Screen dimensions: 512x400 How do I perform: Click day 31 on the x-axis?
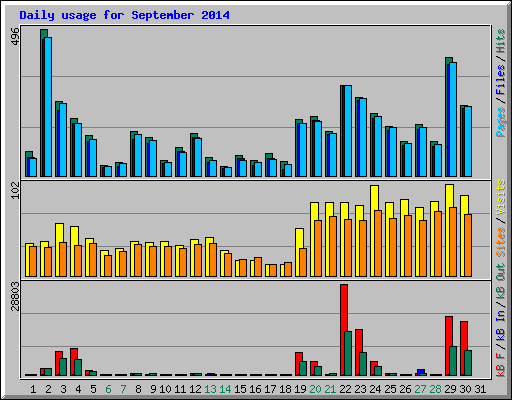480,389
